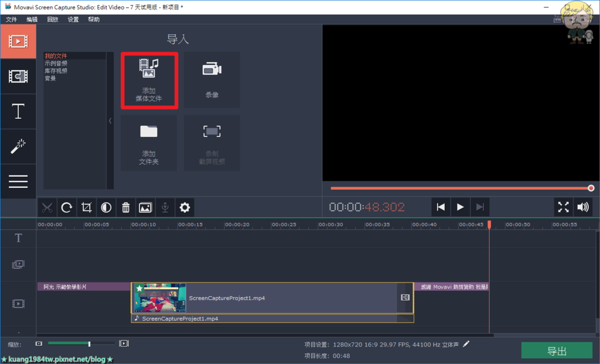
Task: Open the 帮助 menu
Action: 94,19
